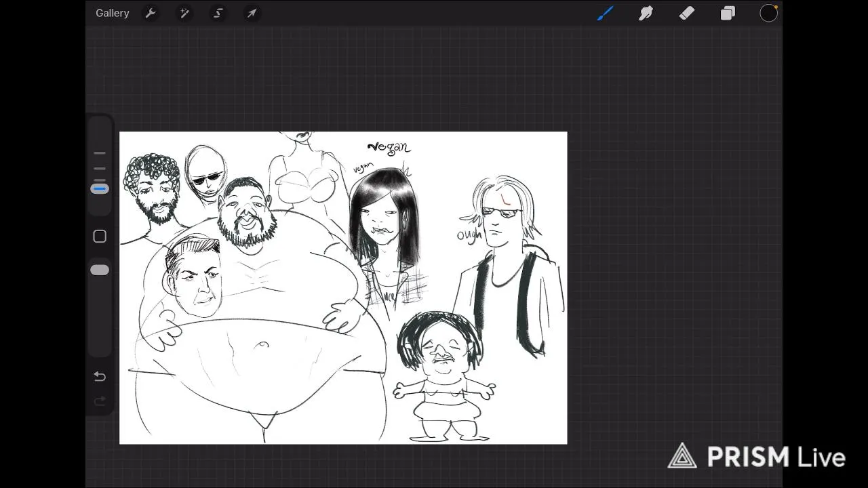868x488 pixels.
Task: Click the brush opacity slider handle
Action: [100, 270]
